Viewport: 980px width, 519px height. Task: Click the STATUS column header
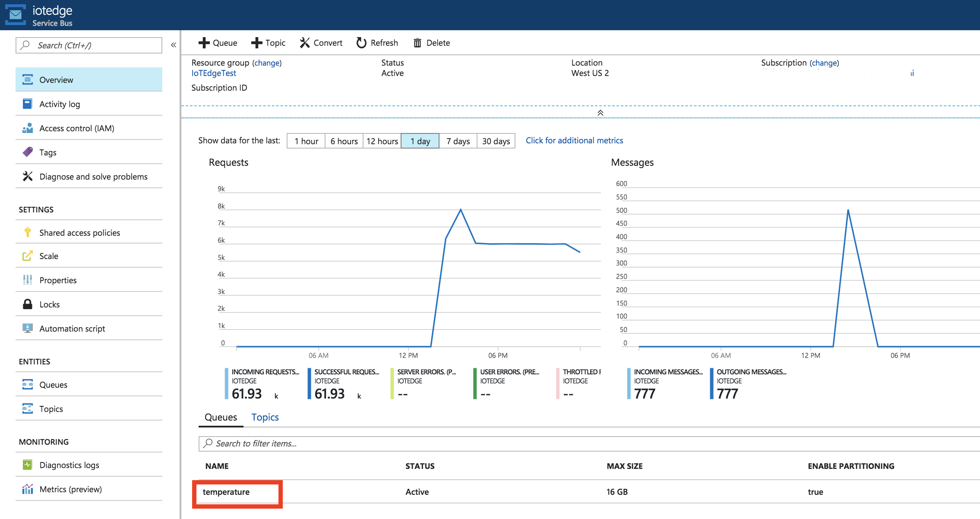[x=420, y=466]
